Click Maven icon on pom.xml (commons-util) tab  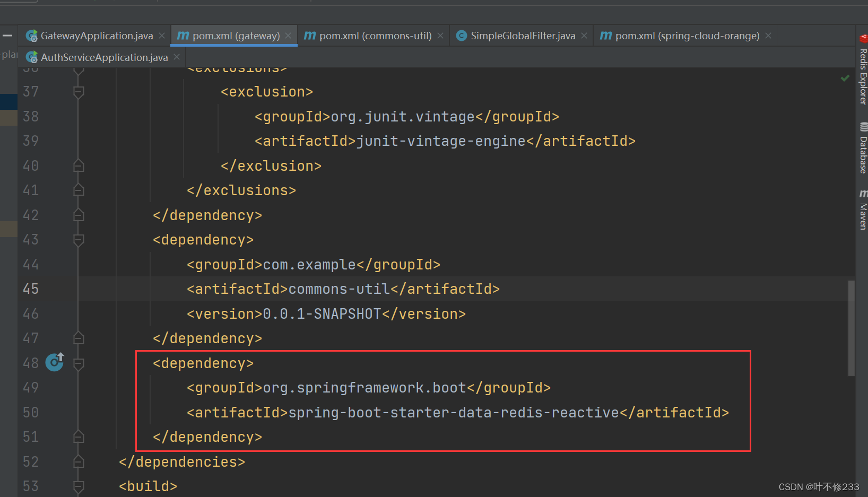pos(310,36)
